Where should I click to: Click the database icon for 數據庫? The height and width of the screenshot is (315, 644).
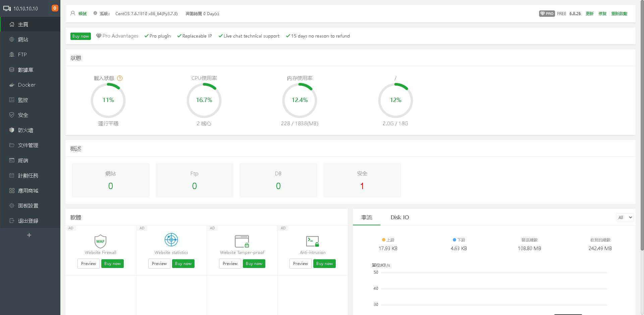[x=12, y=70]
